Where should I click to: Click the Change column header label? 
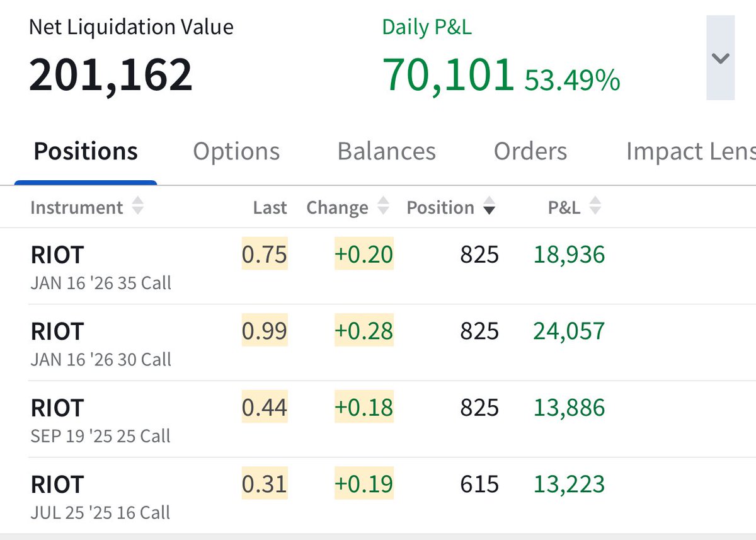coord(337,207)
